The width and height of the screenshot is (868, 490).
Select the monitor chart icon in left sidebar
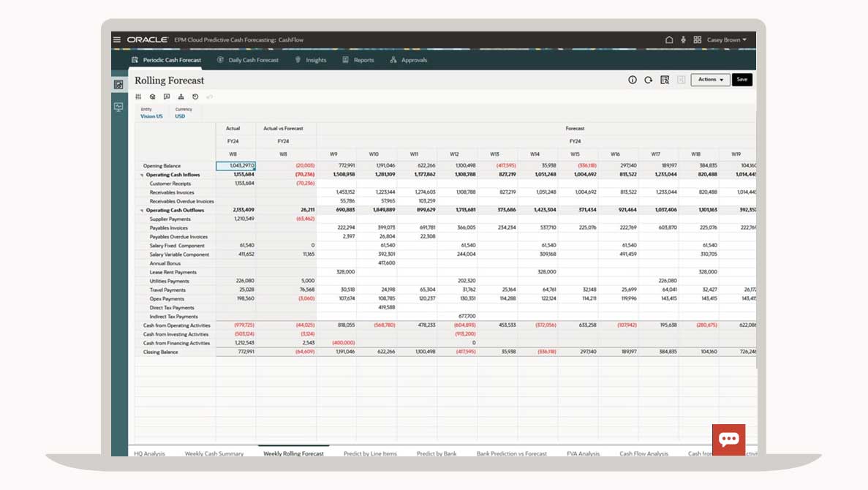(118, 107)
